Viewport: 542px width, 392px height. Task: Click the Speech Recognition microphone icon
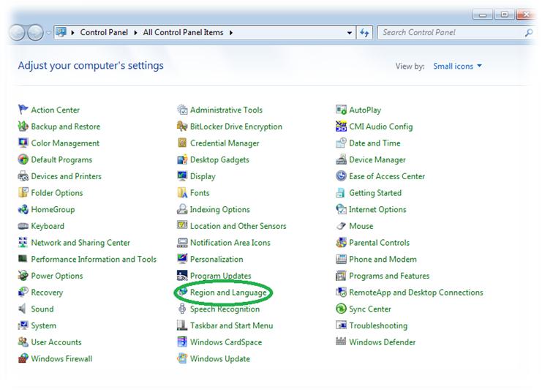coord(182,309)
